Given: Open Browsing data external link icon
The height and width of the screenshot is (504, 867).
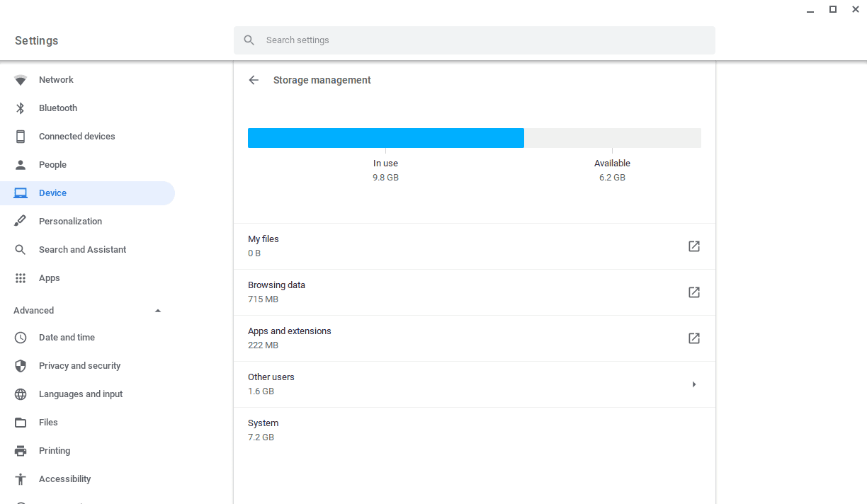Looking at the screenshot, I should [x=694, y=292].
